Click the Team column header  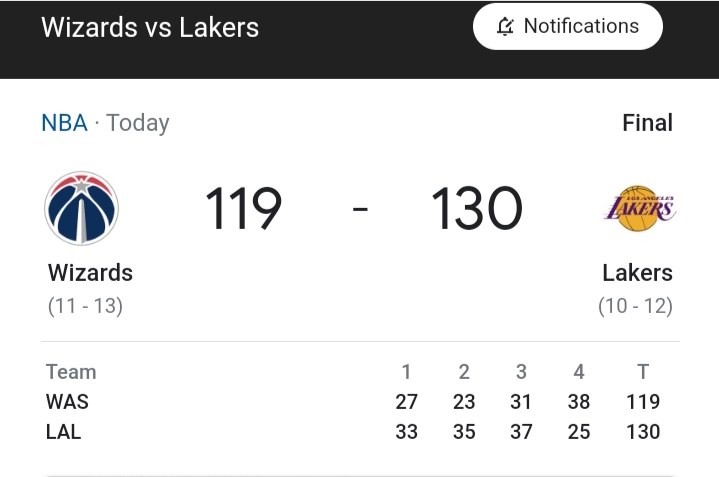click(71, 372)
